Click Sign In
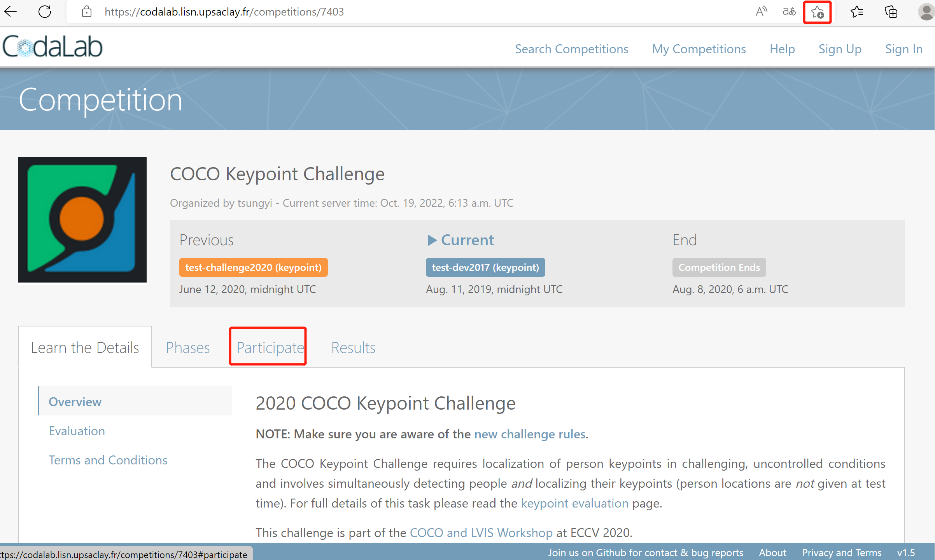The width and height of the screenshot is (935, 560). [x=903, y=49]
